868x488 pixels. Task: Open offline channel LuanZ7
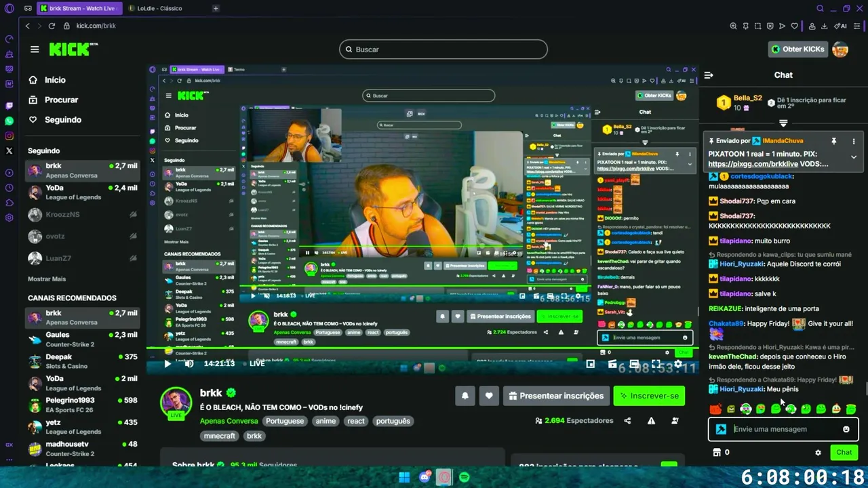pos(83,258)
